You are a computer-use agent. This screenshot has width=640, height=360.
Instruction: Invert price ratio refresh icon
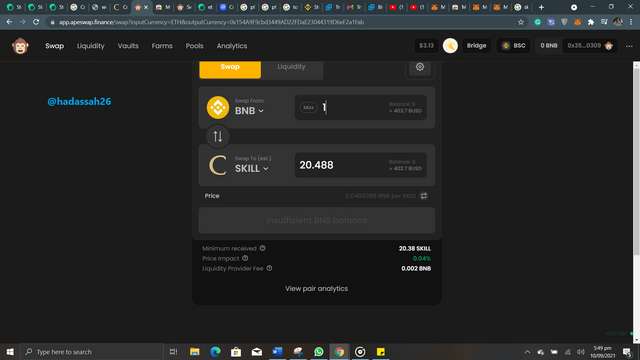pos(424,196)
